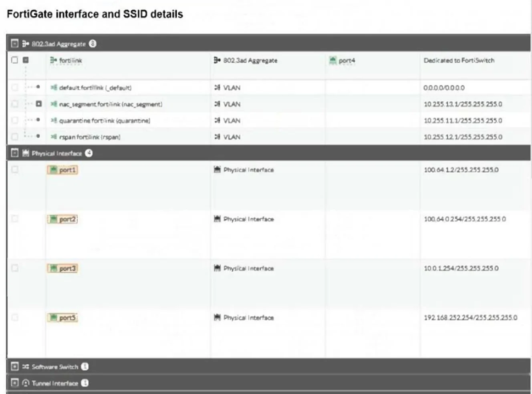Click the 10.255.12.1/255.255.255.0 address
The height and width of the screenshot is (394, 532).
click(x=463, y=137)
